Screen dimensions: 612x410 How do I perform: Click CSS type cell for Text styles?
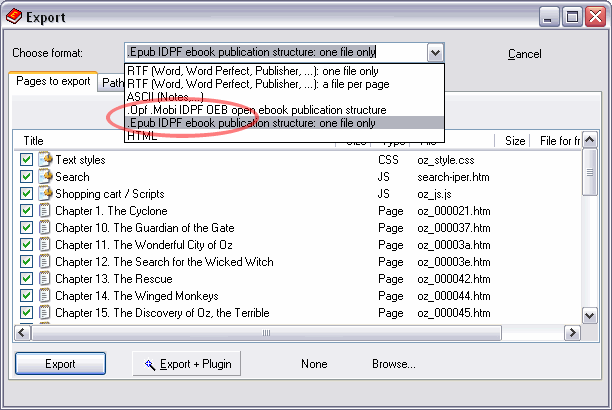point(388,160)
